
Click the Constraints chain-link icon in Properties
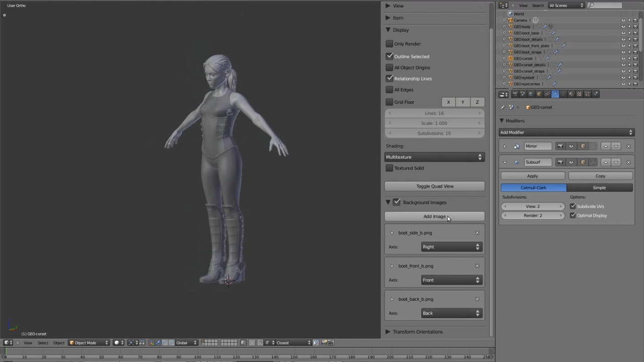tap(547, 94)
